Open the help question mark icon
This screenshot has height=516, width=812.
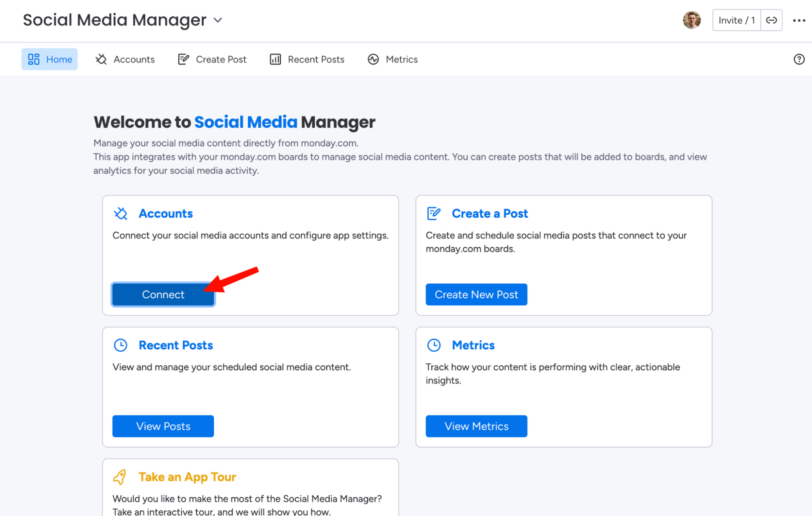pos(799,59)
